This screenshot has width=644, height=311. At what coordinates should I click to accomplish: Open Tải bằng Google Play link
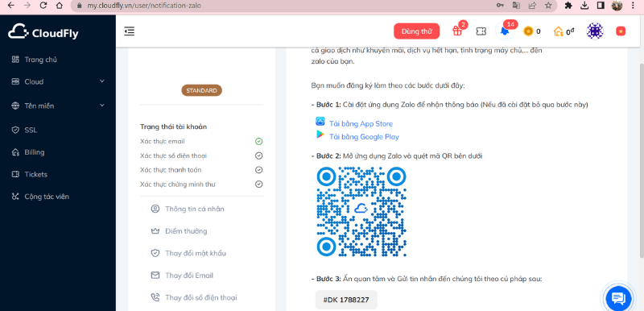point(364,137)
